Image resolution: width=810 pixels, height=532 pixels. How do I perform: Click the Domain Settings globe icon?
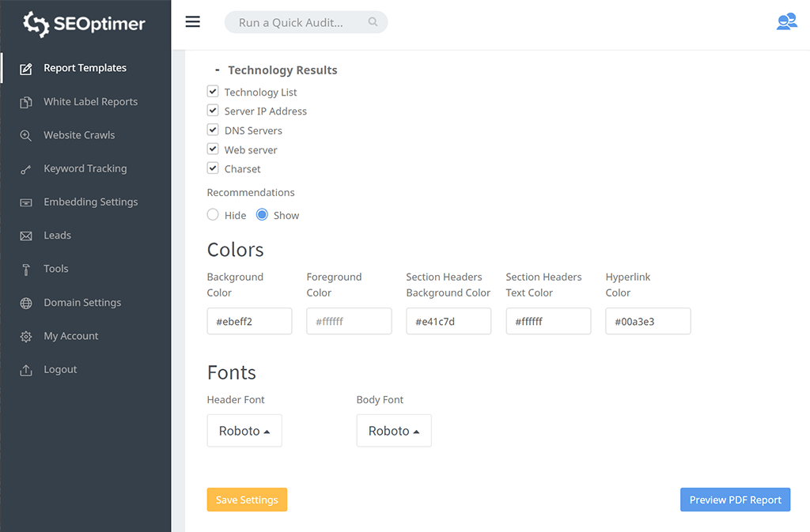(26, 303)
